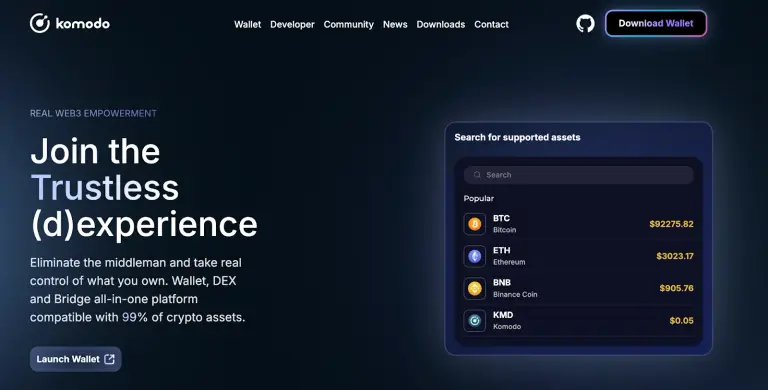Click the 'Join the' headline text

pyautogui.click(x=95, y=151)
